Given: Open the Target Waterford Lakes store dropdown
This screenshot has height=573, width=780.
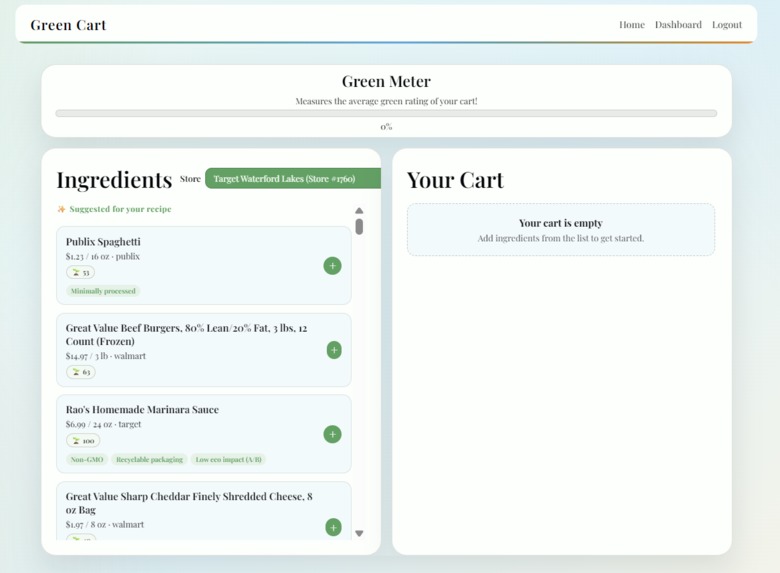Looking at the screenshot, I should pos(292,179).
